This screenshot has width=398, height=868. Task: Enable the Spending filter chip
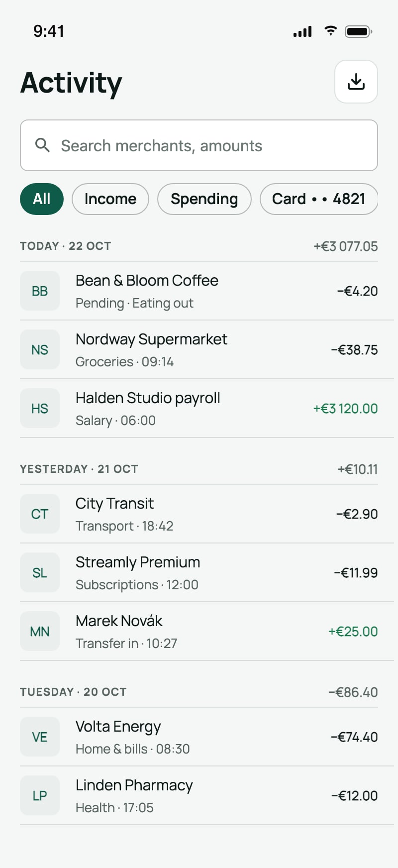[204, 199]
